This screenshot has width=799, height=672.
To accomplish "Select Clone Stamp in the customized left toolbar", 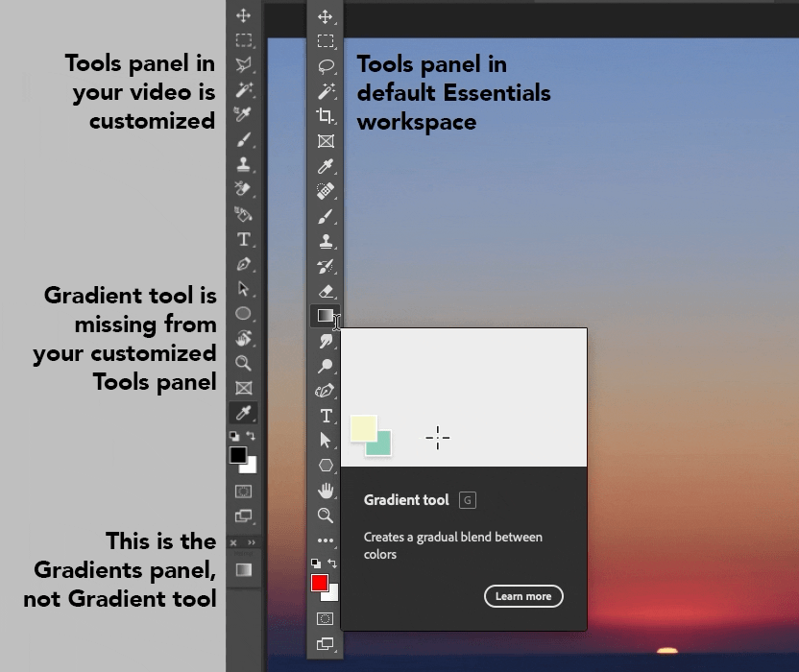I will tap(244, 164).
